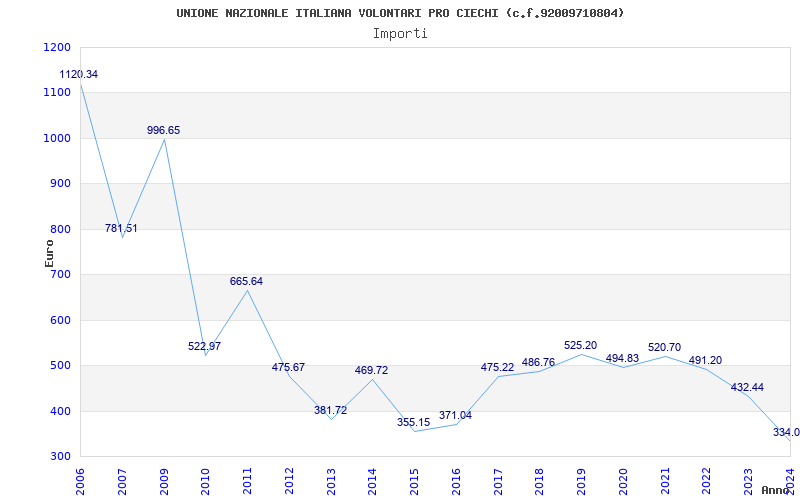Click the x-axis year 2011
This screenshot has width=800, height=500.
[x=247, y=482]
